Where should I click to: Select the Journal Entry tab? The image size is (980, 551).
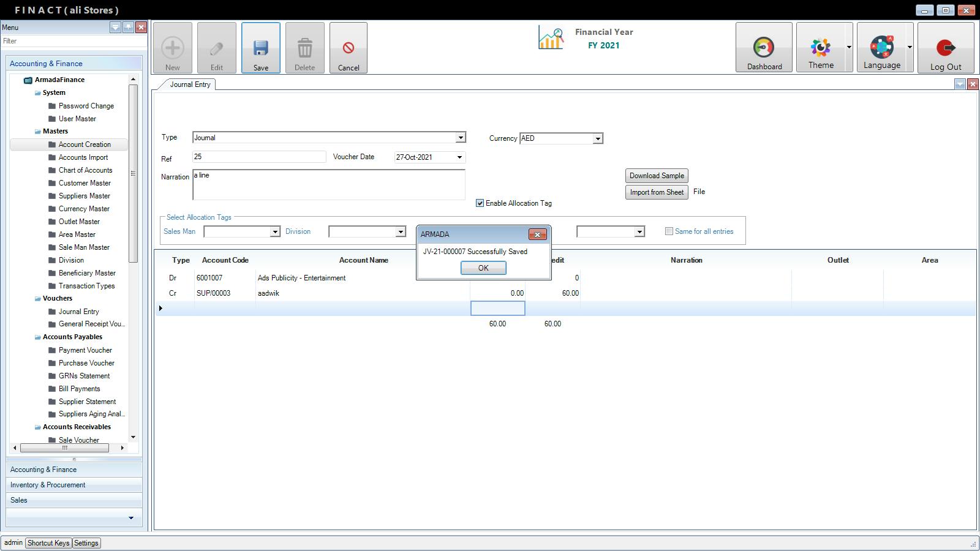pyautogui.click(x=190, y=84)
